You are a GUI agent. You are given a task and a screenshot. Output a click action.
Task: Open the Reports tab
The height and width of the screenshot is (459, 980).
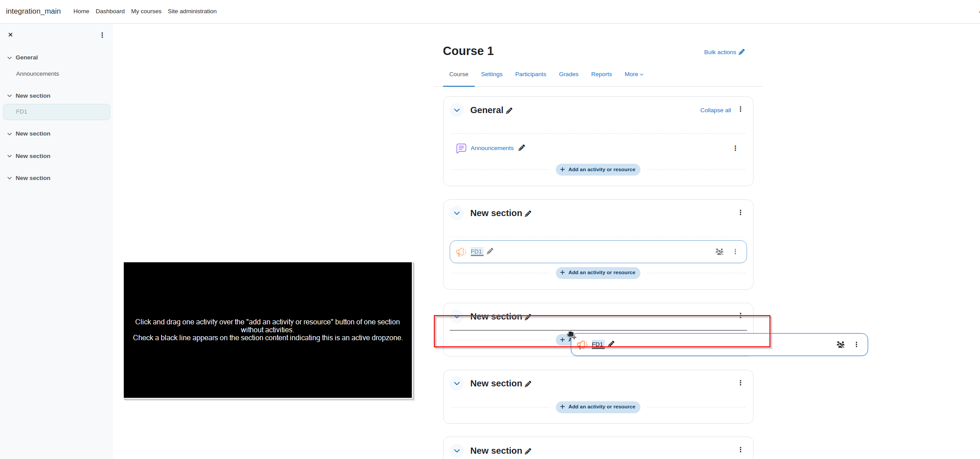coord(601,74)
